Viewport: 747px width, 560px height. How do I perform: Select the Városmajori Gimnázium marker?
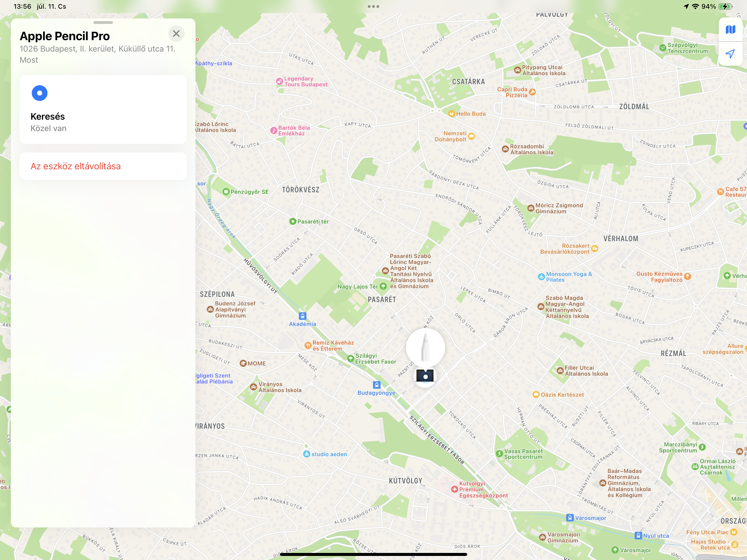pyautogui.click(x=542, y=537)
